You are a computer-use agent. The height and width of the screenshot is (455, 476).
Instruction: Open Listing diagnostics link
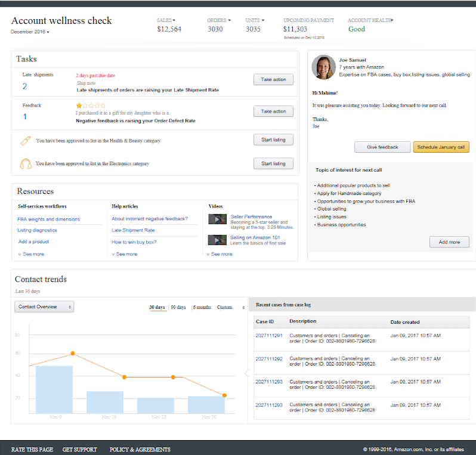pyautogui.click(x=37, y=230)
